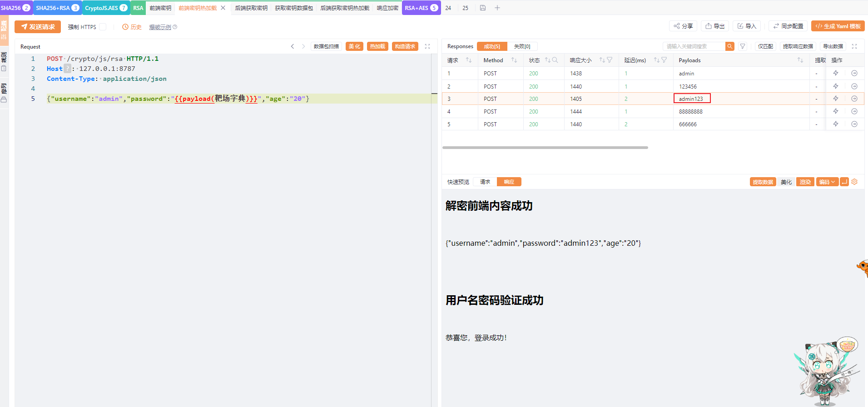Image resolution: width=868 pixels, height=407 pixels.
Task: Click the 导入 import button
Action: pos(747,26)
